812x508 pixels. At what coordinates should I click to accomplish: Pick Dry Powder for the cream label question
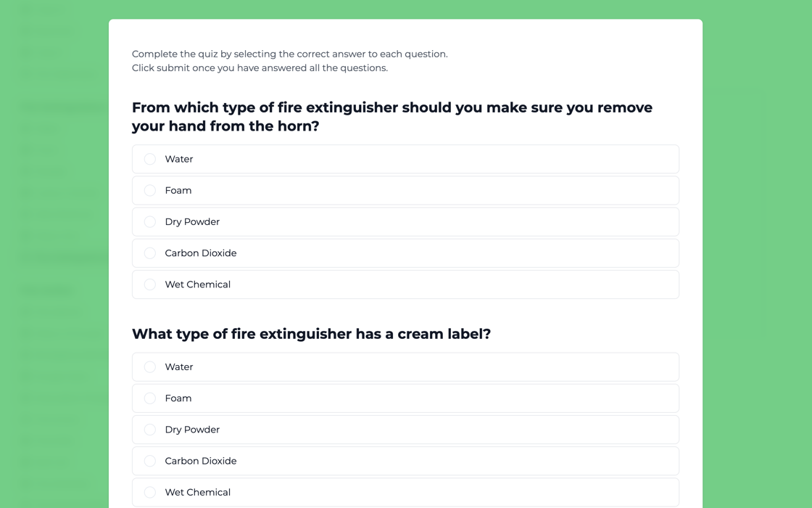click(x=150, y=430)
